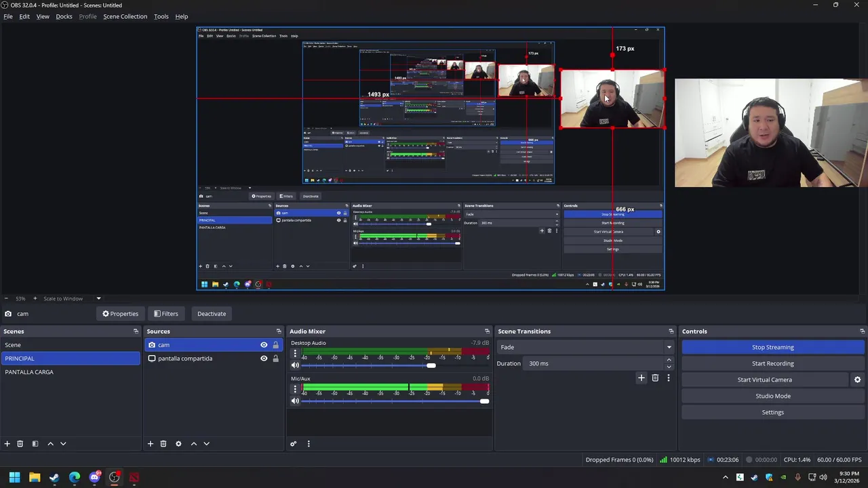
Task: Enable Studio Mode
Action: click(772, 396)
